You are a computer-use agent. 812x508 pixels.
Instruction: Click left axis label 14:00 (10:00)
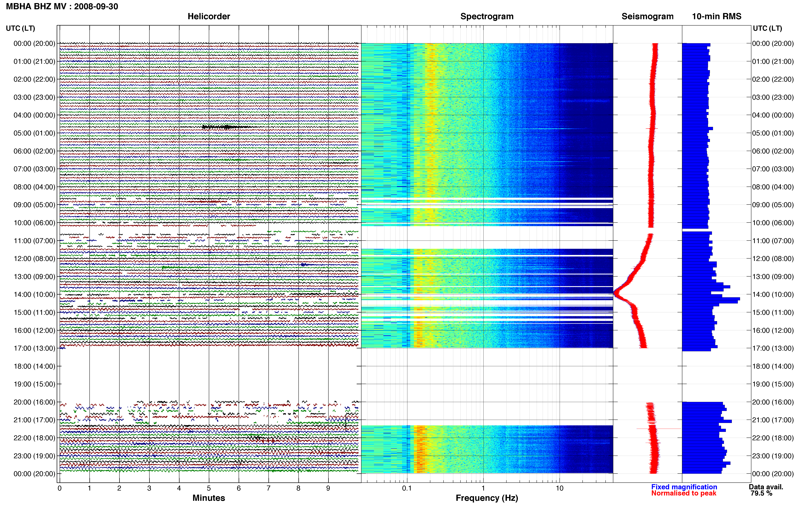[x=34, y=294]
